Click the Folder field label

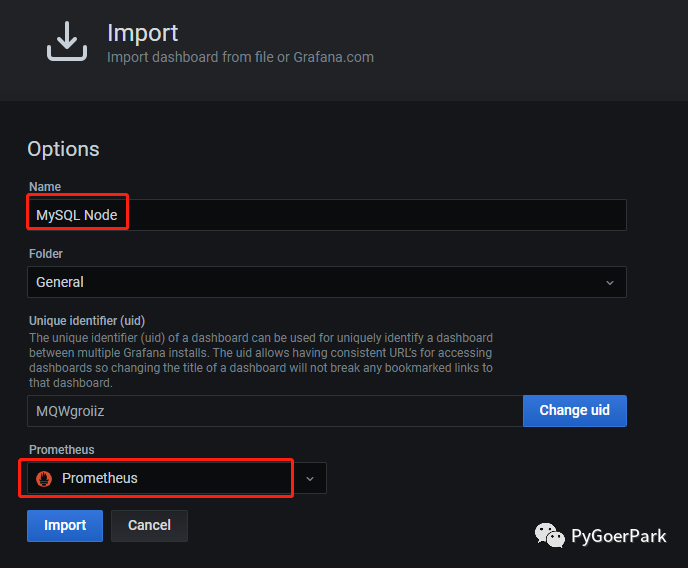[x=46, y=254]
